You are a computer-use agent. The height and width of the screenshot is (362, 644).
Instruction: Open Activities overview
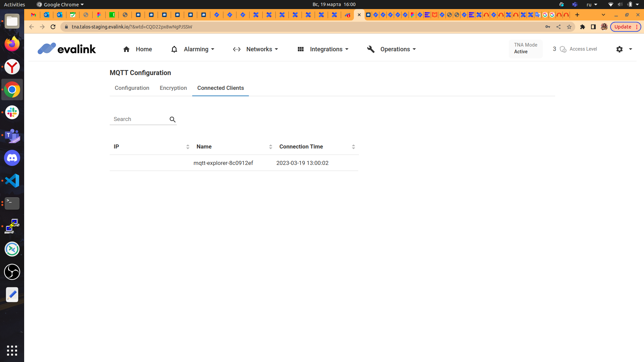[x=14, y=4]
